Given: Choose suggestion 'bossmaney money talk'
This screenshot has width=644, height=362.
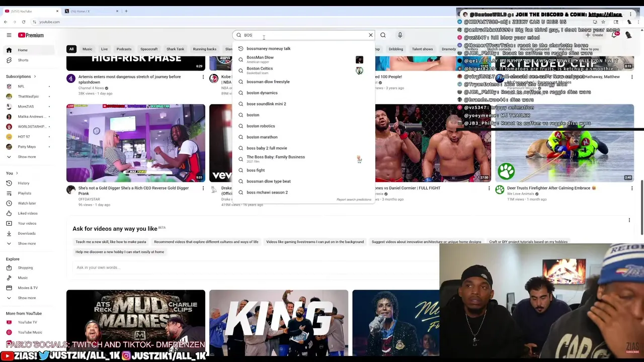Looking at the screenshot, I should point(303,49).
